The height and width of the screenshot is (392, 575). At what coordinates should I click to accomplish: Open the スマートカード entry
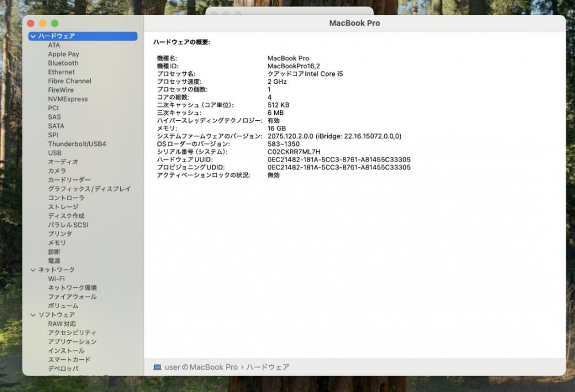[x=69, y=360]
